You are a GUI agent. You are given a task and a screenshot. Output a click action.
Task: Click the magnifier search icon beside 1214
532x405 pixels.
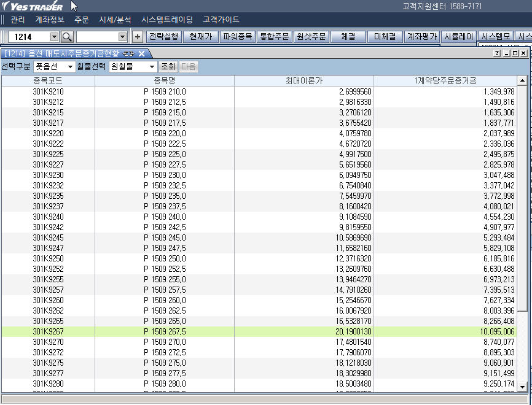(67, 37)
